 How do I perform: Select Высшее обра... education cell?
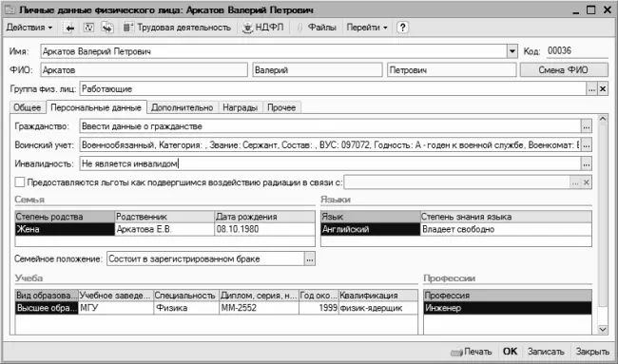(x=47, y=308)
